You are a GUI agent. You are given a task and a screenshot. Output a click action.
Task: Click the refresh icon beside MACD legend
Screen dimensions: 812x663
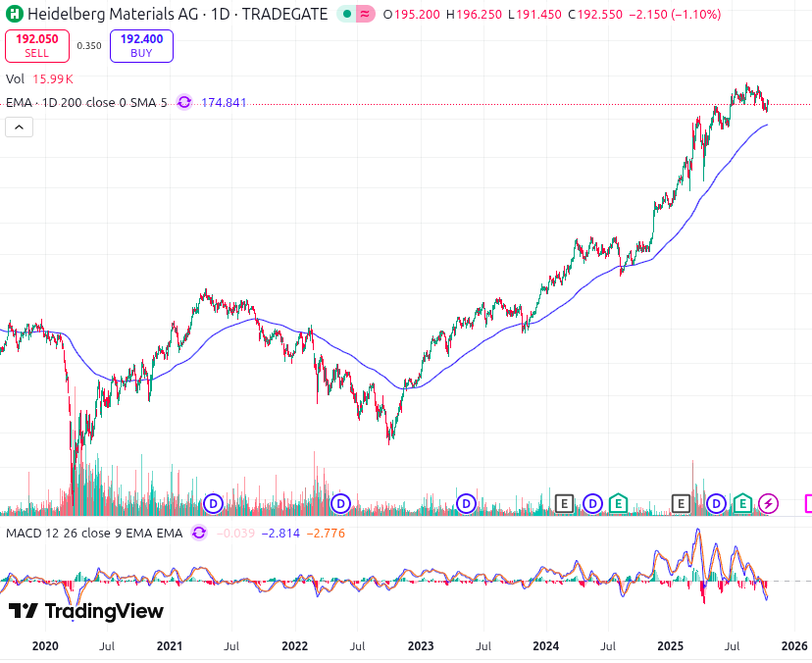[199, 533]
